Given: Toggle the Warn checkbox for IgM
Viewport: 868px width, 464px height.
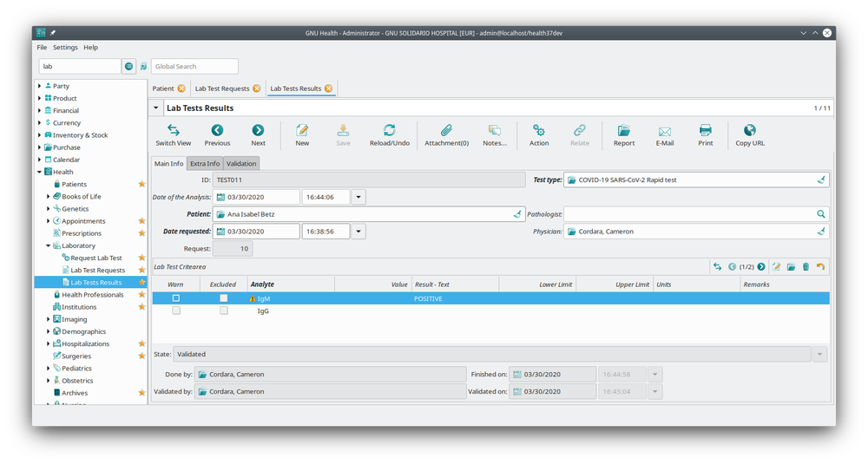Looking at the screenshot, I should click(176, 298).
